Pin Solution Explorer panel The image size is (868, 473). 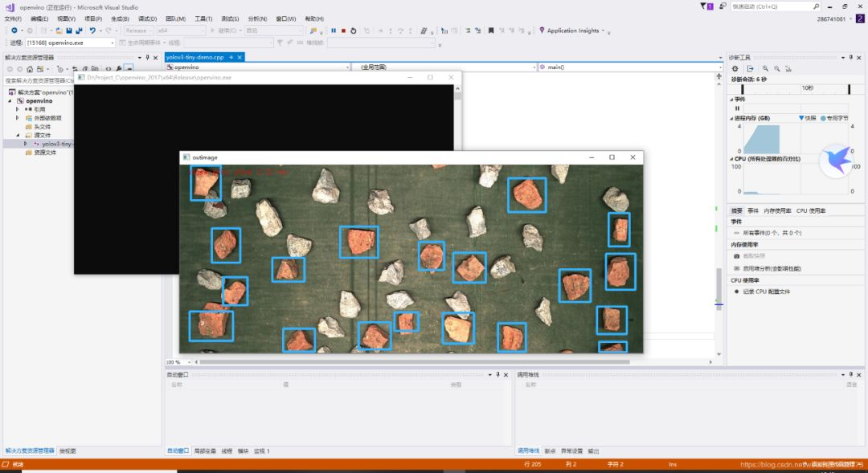147,57
